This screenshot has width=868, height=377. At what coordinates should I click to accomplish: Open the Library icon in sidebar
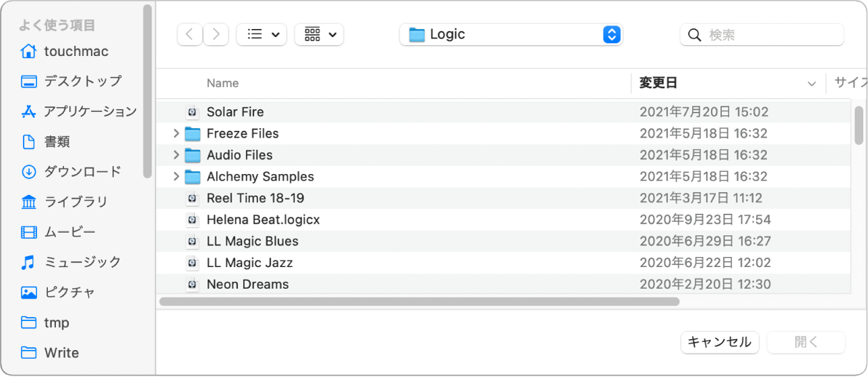click(28, 202)
